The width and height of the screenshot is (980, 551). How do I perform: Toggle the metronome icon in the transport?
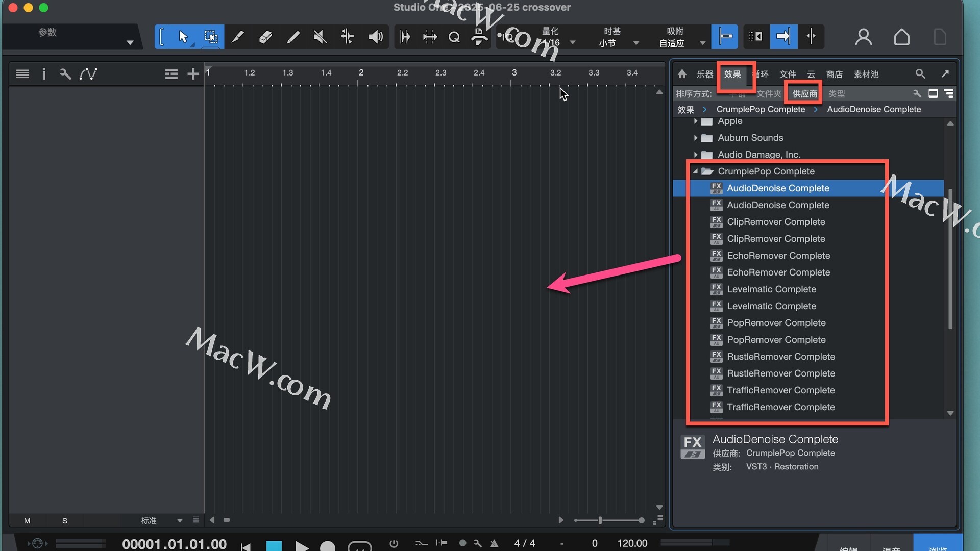pyautogui.click(x=494, y=544)
